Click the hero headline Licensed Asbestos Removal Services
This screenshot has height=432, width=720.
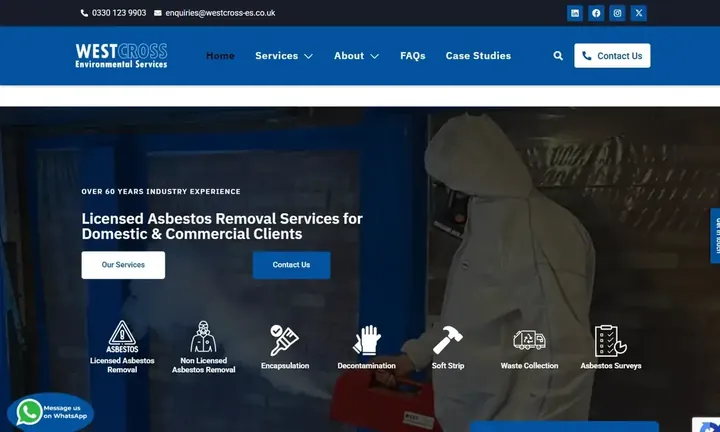click(222, 226)
